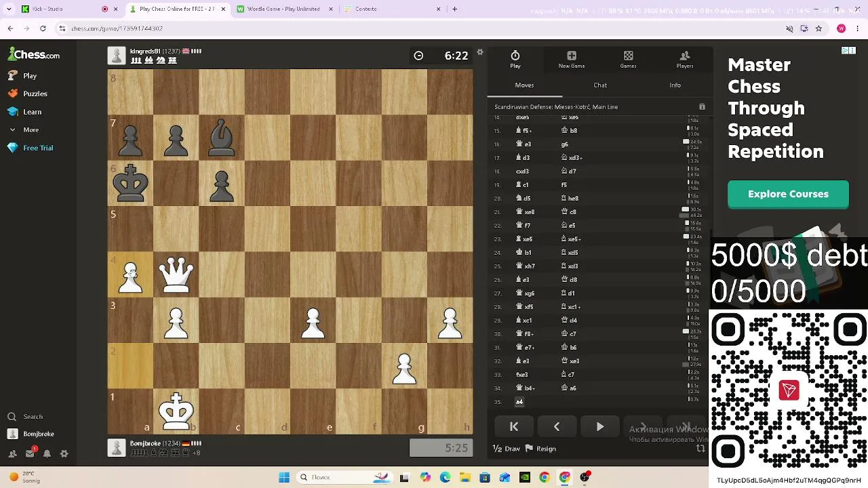The image size is (868, 488).
Task: Open the Bomjbroke profile in the sidebar
Action: coord(31,434)
